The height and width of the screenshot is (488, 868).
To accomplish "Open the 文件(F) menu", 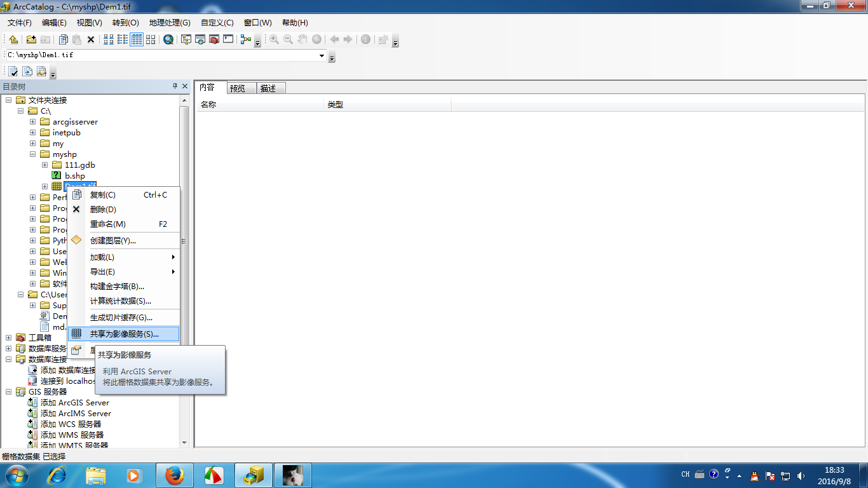I will coord(20,23).
